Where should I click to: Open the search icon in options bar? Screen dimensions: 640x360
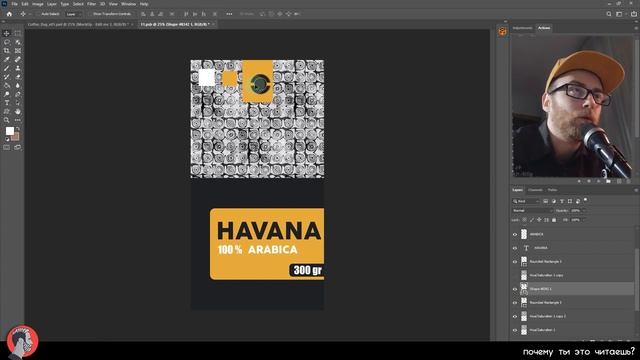609,14
